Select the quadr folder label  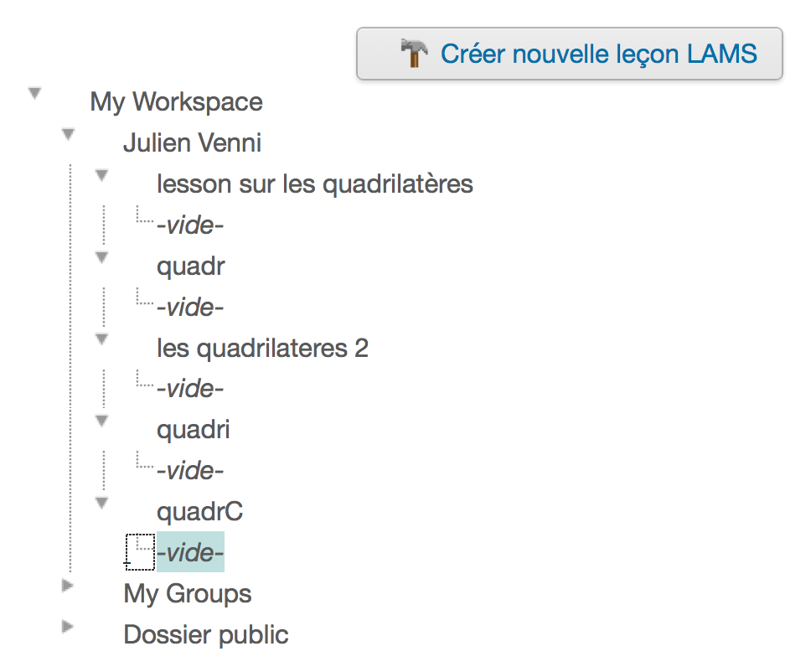(191, 266)
